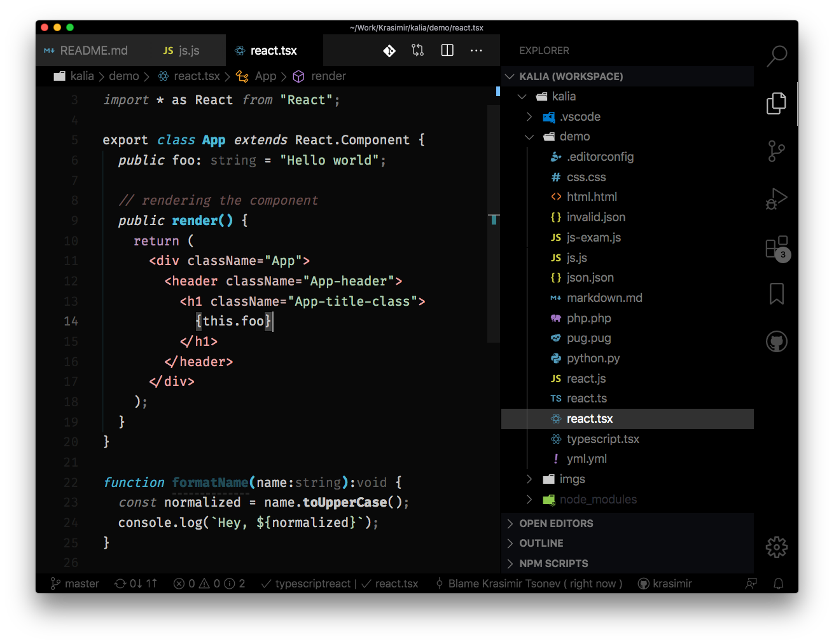Screen dimensions: 834x644
Task: Open js-exam.js file
Action: [x=627, y=238]
